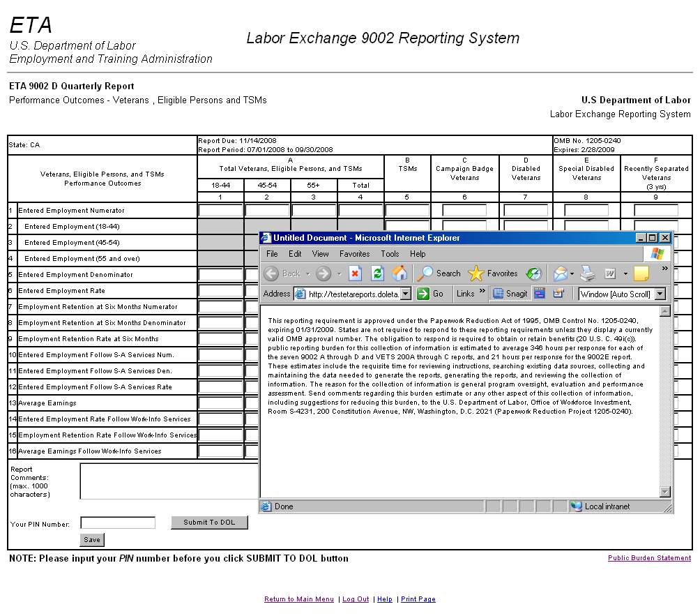
Task: Click the Stop icon in browser toolbar
Action: click(x=355, y=273)
